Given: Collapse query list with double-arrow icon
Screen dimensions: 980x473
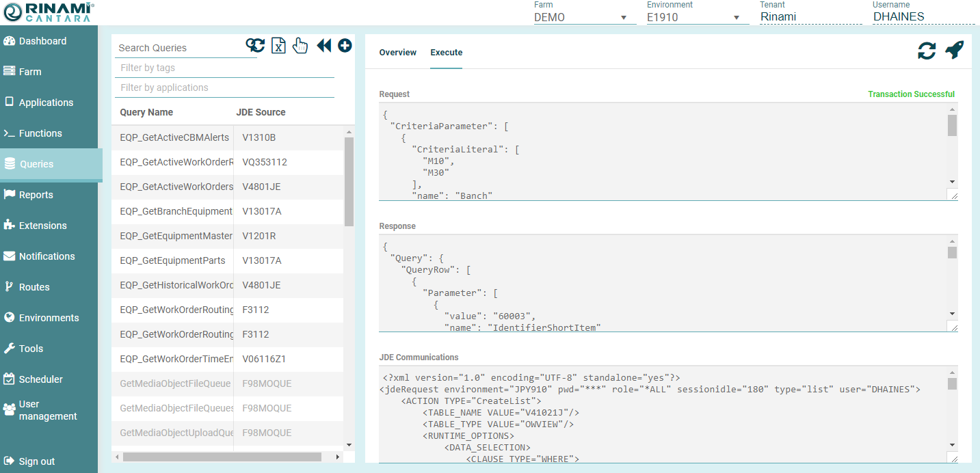Looking at the screenshot, I should (x=323, y=46).
